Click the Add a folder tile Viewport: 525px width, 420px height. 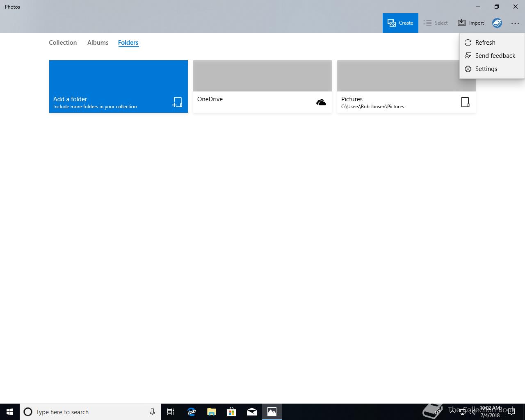[x=119, y=87]
